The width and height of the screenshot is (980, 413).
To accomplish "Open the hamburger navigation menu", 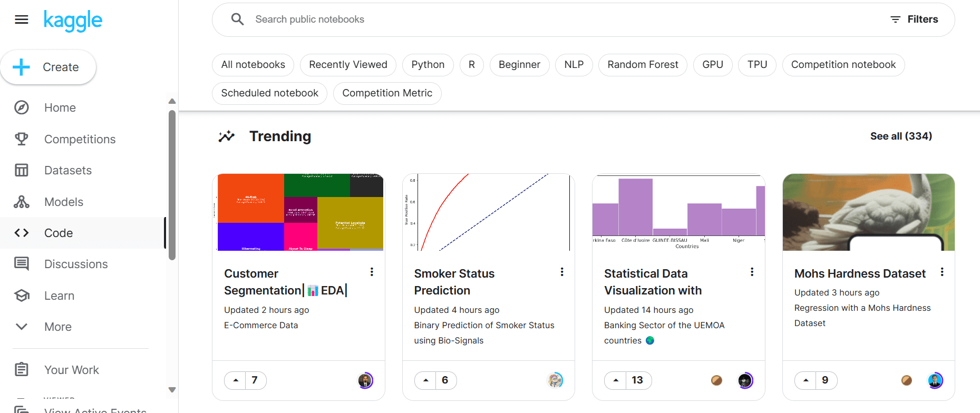I will 22,19.
